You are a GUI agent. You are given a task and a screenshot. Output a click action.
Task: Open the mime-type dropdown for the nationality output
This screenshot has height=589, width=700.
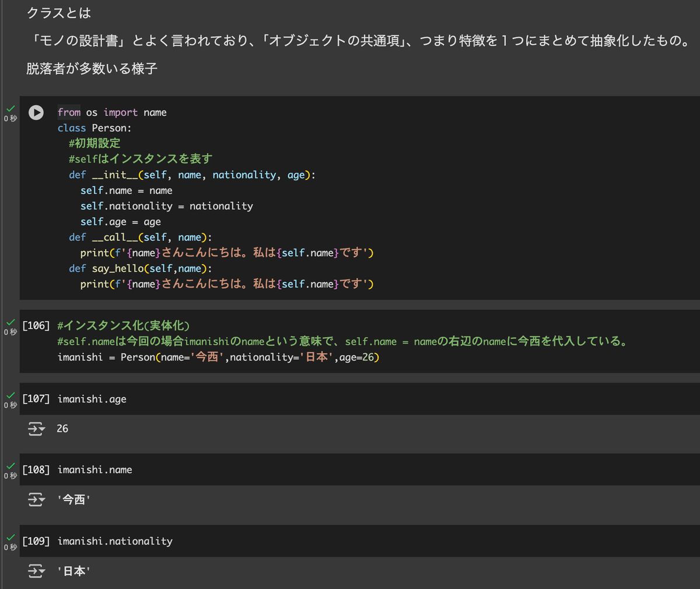tap(41, 571)
